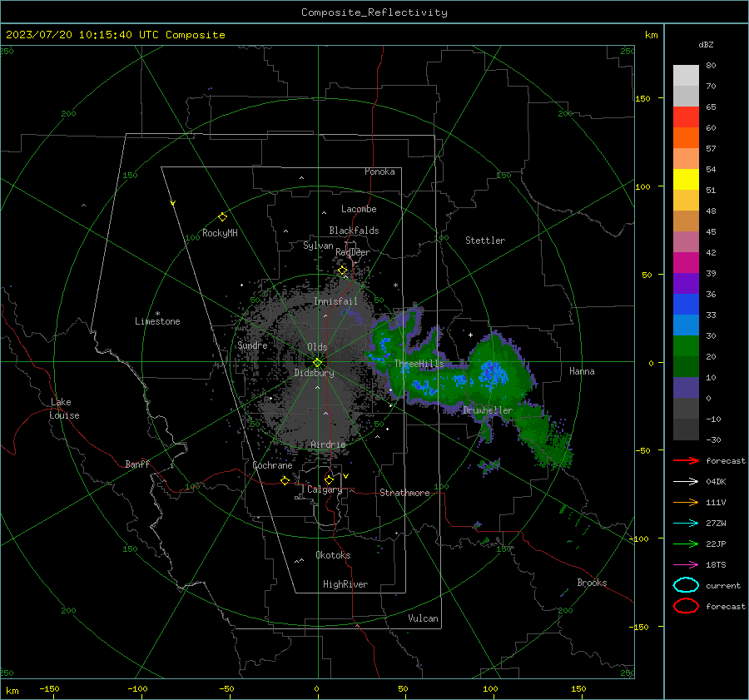Select the red swatch in dBZ scale
This screenshot has width=749, height=700.
point(686,117)
